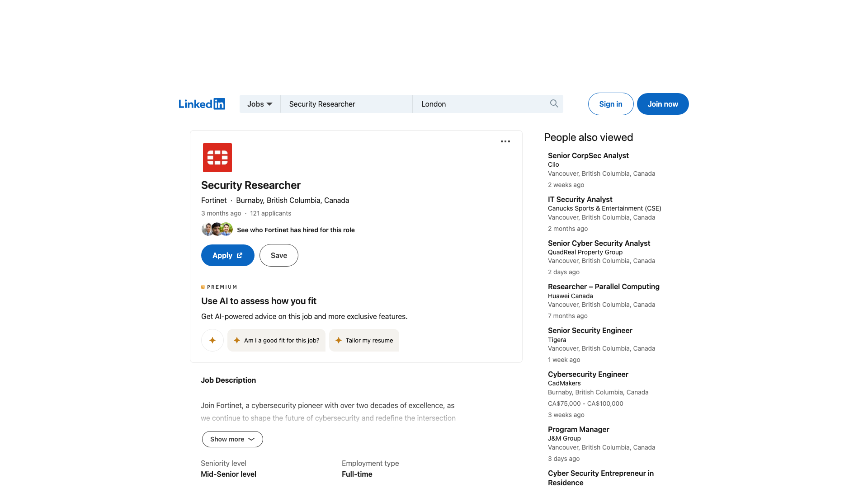Open Cyber Security Entrepreneur in Residence listing
The image size is (868, 488).
point(601,478)
